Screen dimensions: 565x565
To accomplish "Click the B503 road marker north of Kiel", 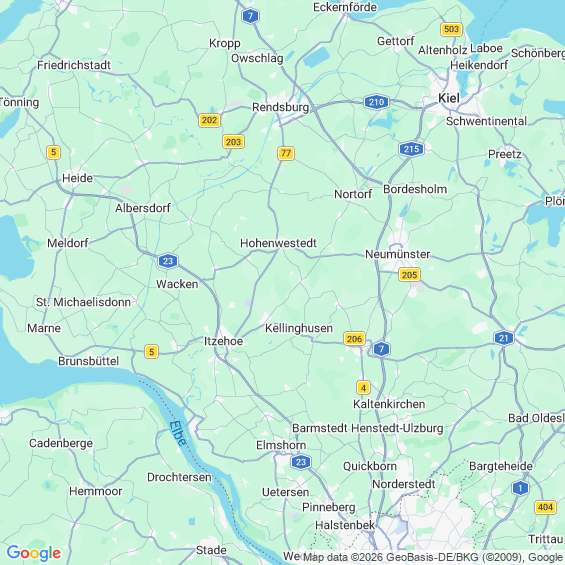I will coord(451,29).
